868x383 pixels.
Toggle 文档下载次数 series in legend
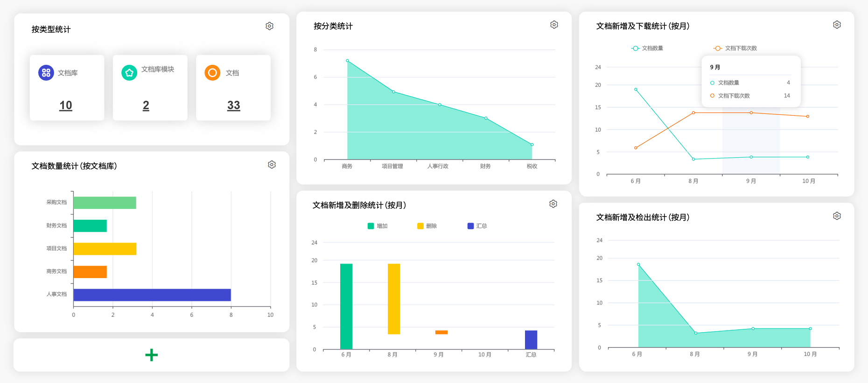(x=735, y=49)
